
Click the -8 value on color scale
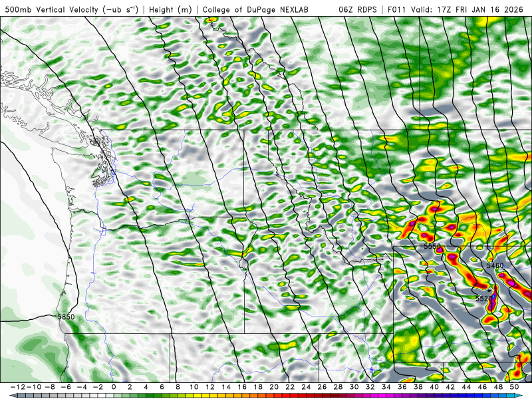coord(49,387)
